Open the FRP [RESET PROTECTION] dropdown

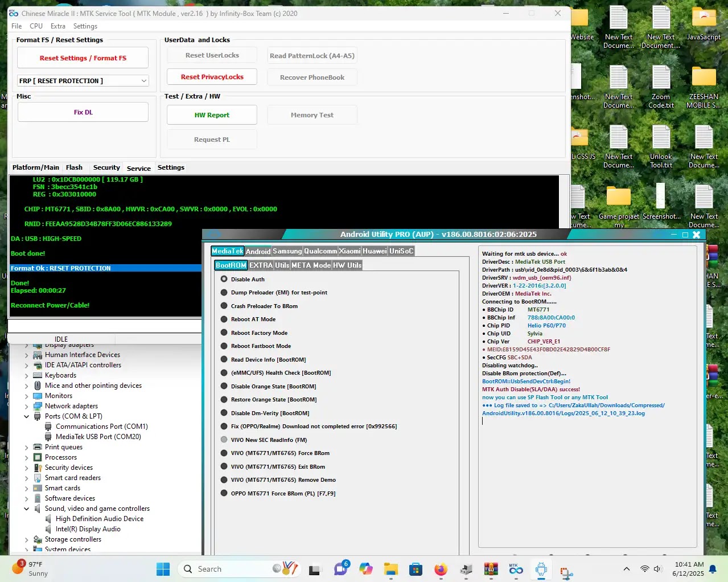[x=83, y=81]
